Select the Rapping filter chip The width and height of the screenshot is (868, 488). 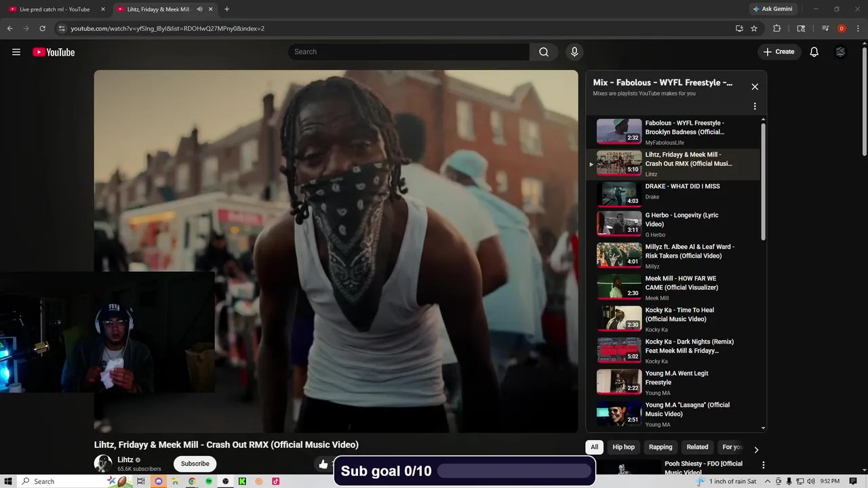[660, 447]
